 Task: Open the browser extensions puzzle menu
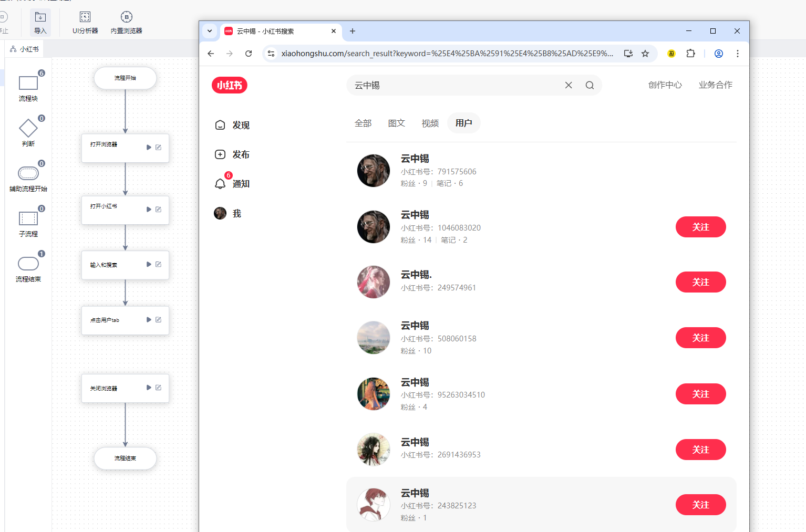pyautogui.click(x=690, y=54)
